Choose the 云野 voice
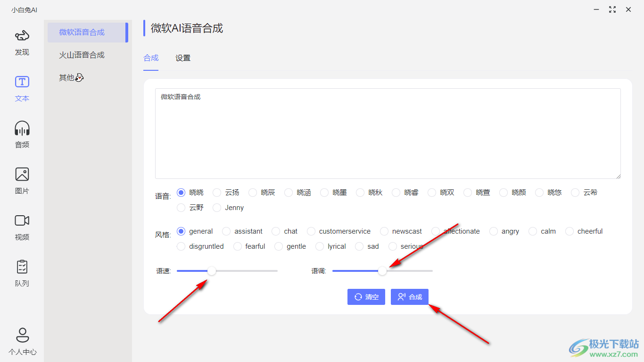This screenshot has height=362, width=644. [190, 208]
